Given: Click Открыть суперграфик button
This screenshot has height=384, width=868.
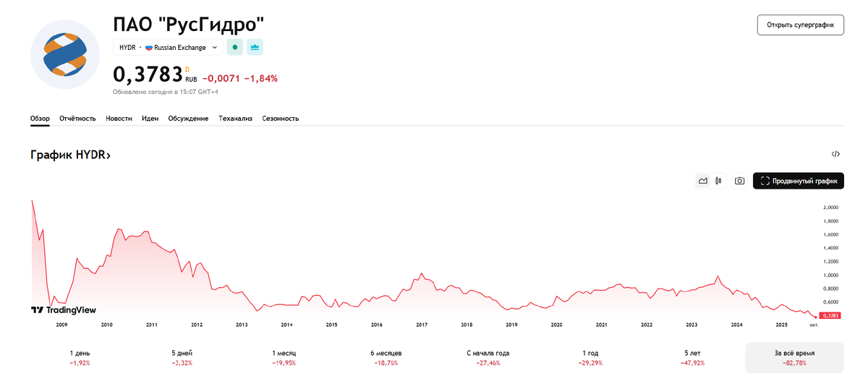Looking at the screenshot, I should 801,25.
